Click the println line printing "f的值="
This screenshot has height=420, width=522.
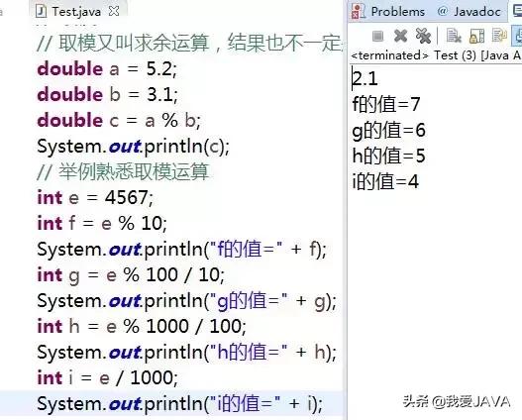pos(182,250)
